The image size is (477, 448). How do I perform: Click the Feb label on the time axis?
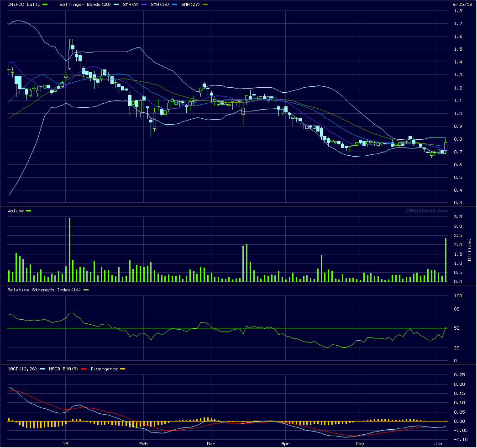143,443
